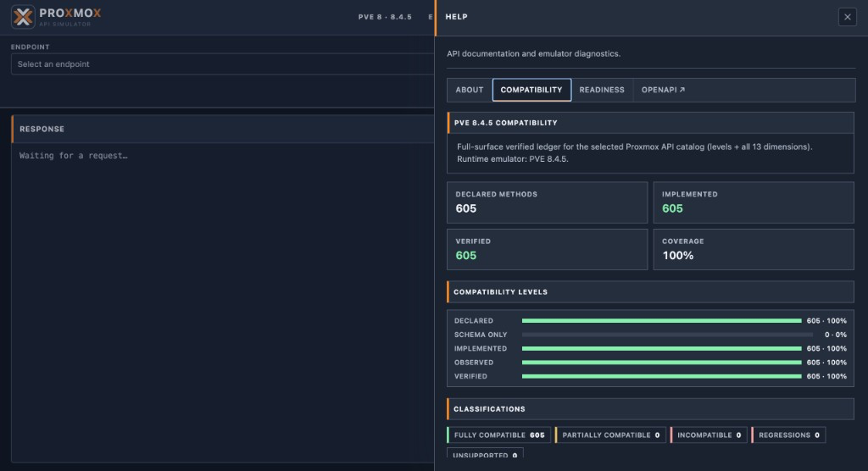Viewport: 868px width, 471px height.
Task: Close the Help panel
Action: pyautogui.click(x=847, y=17)
